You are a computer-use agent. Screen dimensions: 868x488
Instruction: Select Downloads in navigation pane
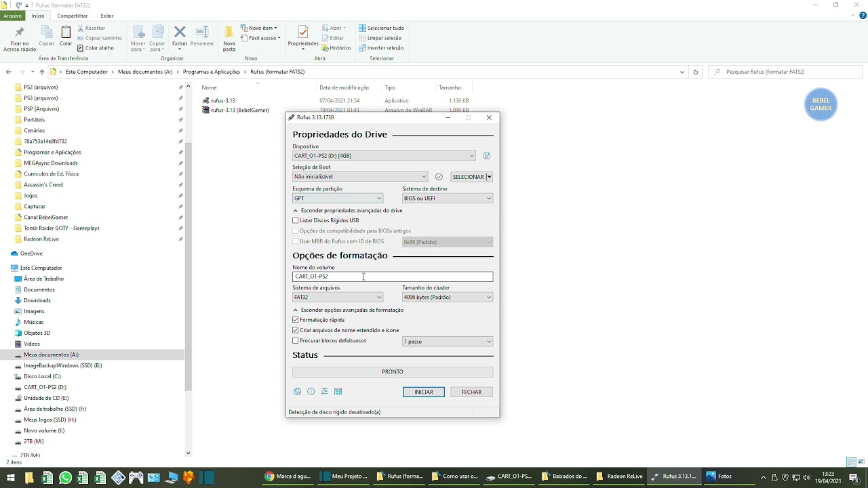(37, 301)
